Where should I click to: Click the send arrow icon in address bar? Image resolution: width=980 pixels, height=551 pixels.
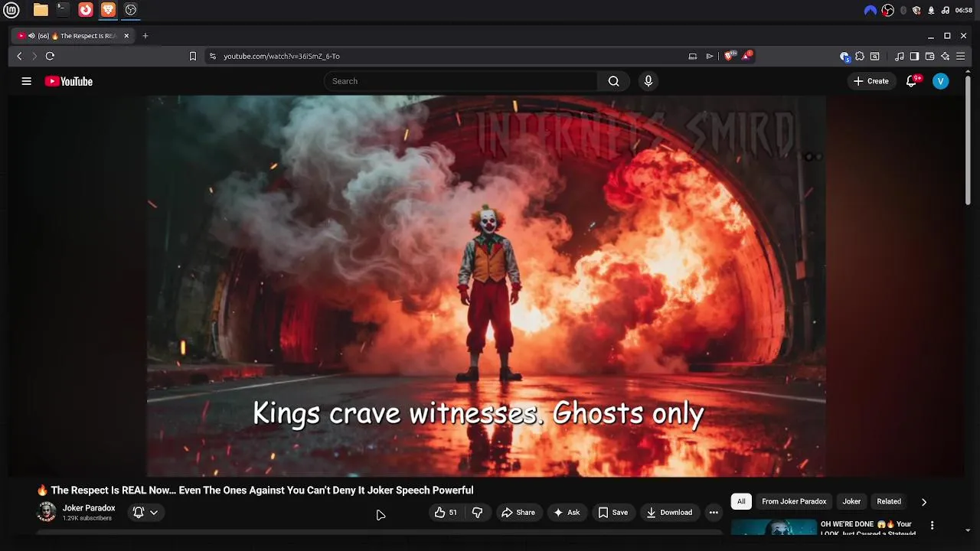click(710, 56)
